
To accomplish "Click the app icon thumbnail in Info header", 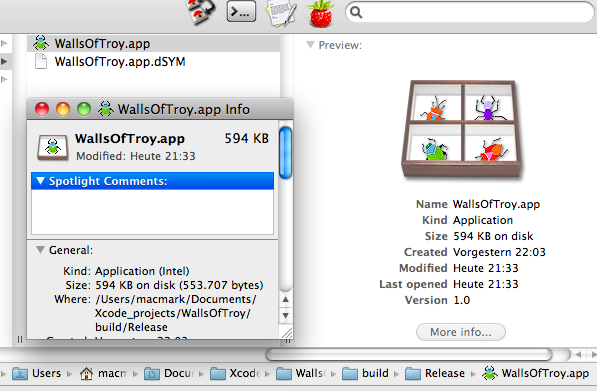I will coord(53,147).
